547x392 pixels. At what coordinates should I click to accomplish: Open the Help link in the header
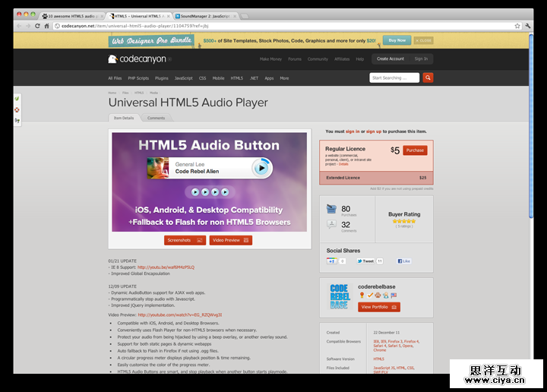[359, 59]
